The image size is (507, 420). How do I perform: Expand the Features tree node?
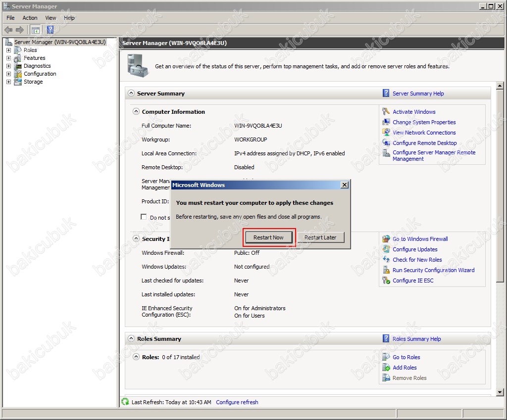point(9,58)
